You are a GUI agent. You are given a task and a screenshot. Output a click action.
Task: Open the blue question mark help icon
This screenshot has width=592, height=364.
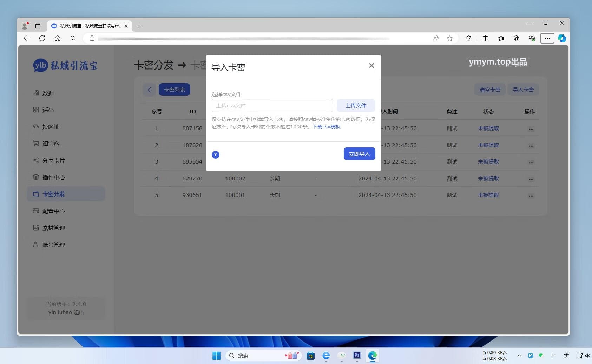pyautogui.click(x=216, y=155)
